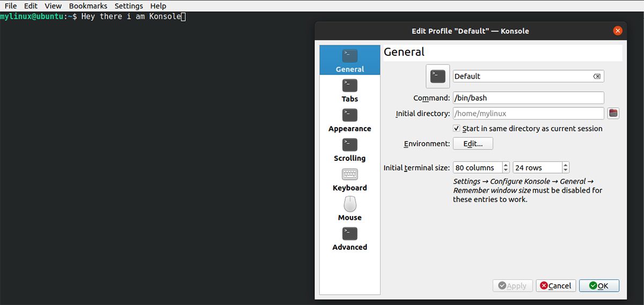Open the Keyboard settings page
Image resolution: width=644 pixels, height=305 pixels.
[350, 179]
